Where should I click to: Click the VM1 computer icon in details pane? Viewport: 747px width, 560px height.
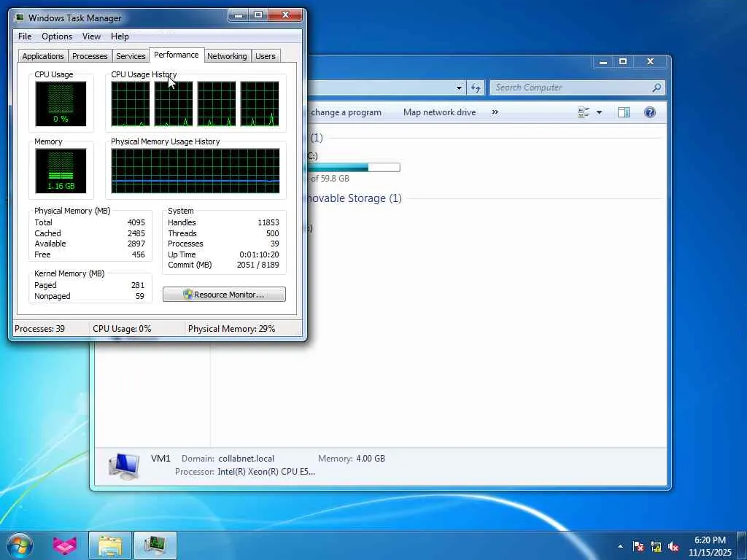point(124,466)
